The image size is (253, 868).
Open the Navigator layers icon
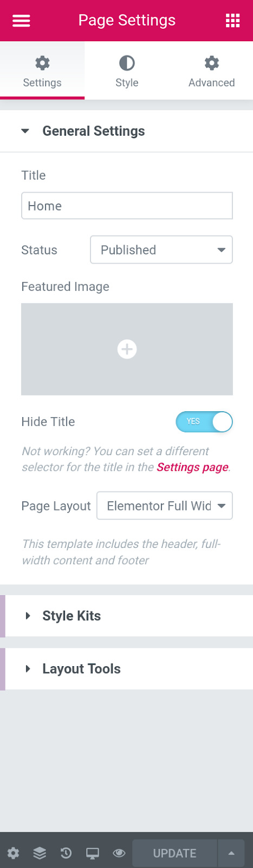pos(40,853)
